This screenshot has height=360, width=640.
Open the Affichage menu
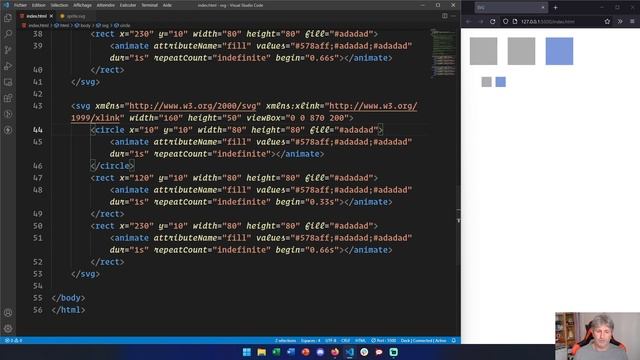pos(82,5)
